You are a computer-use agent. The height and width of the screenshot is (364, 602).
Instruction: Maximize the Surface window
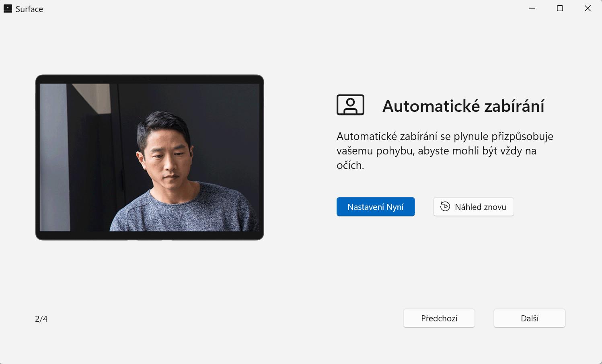point(560,8)
